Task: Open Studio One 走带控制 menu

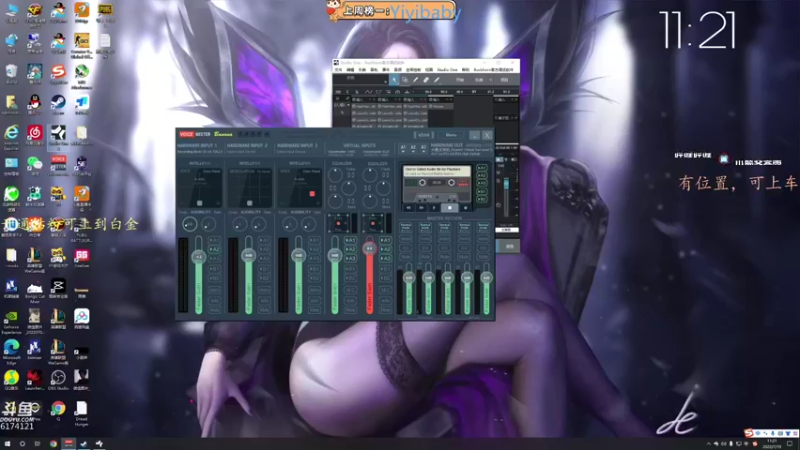Action: pyautogui.click(x=413, y=70)
